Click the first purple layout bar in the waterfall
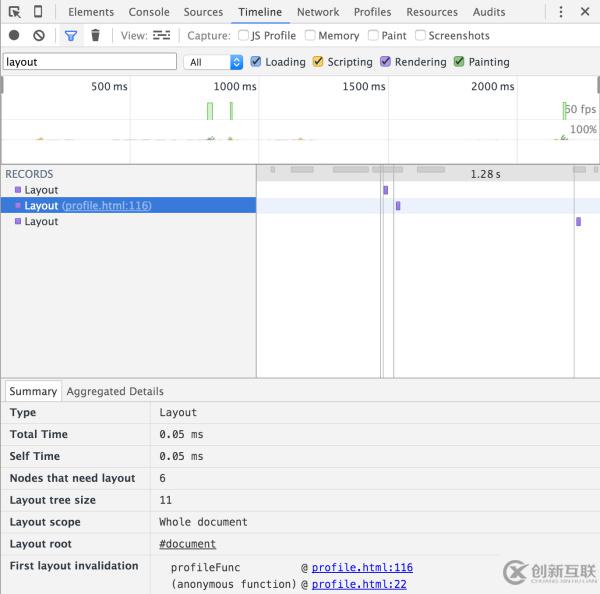600x594 pixels. [386, 190]
